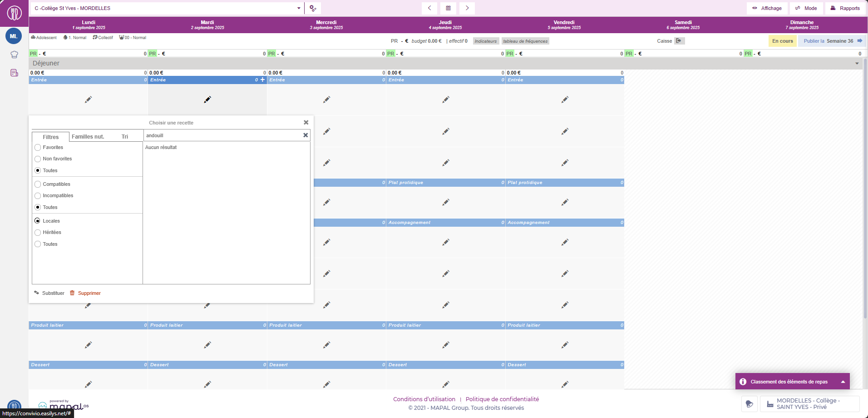Click the recipe search input field
Screen dimensions: 868x418
(x=223, y=135)
